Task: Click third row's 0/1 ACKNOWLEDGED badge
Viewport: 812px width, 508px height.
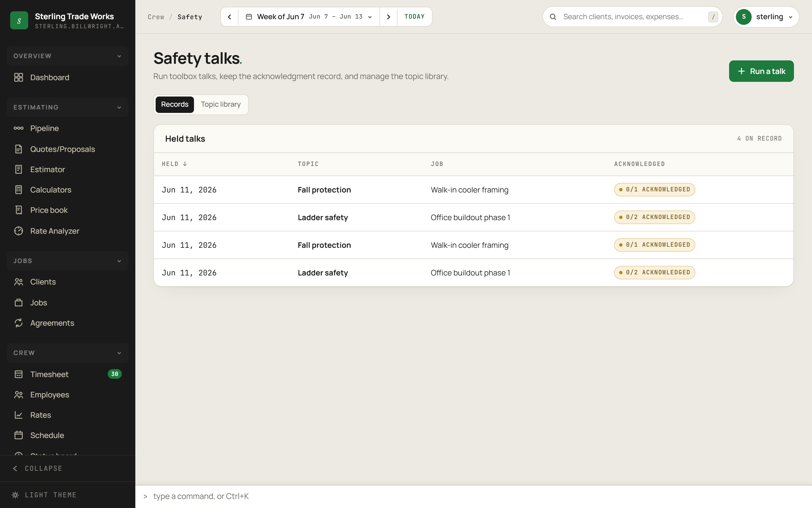Action: 654,245
